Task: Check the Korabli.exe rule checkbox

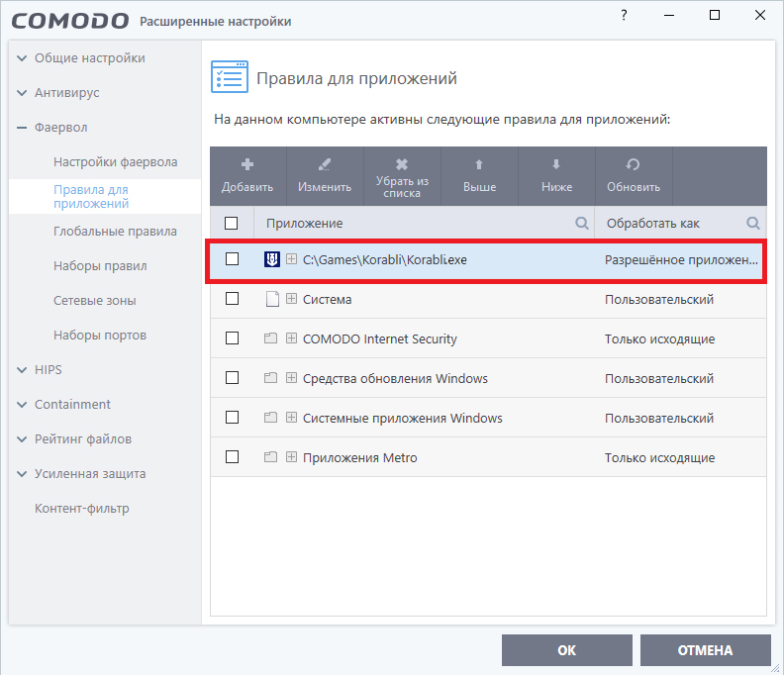Action: pyautogui.click(x=232, y=259)
